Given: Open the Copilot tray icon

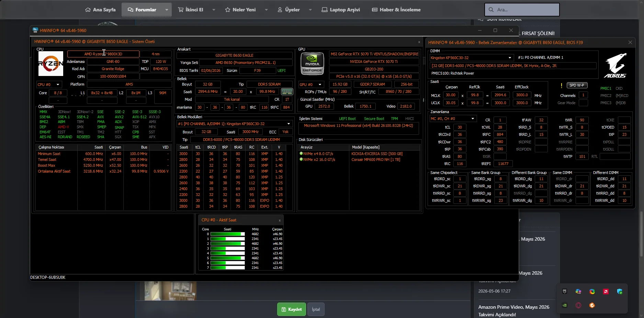Looking at the screenshot, I should coord(578,292).
